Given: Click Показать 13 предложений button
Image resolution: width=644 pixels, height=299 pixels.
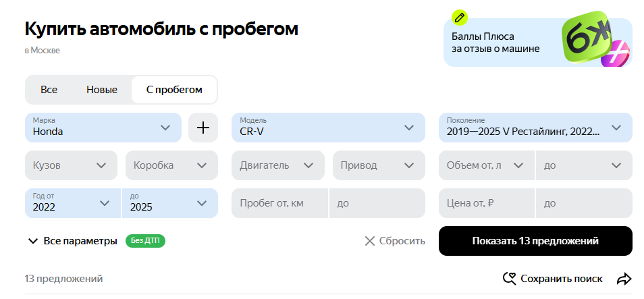Looking at the screenshot, I should pyautogui.click(x=535, y=241).
